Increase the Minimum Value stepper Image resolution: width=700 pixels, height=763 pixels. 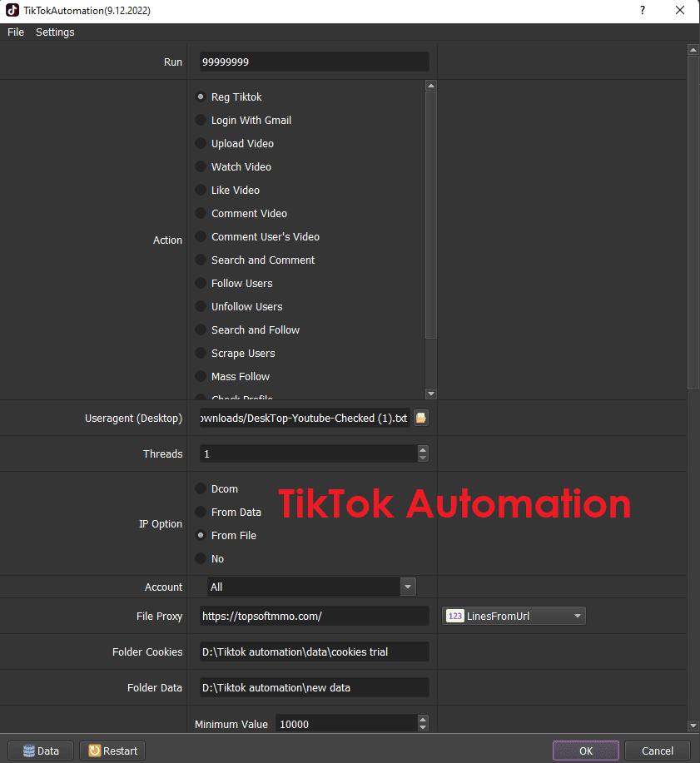(x=423, y=720)
